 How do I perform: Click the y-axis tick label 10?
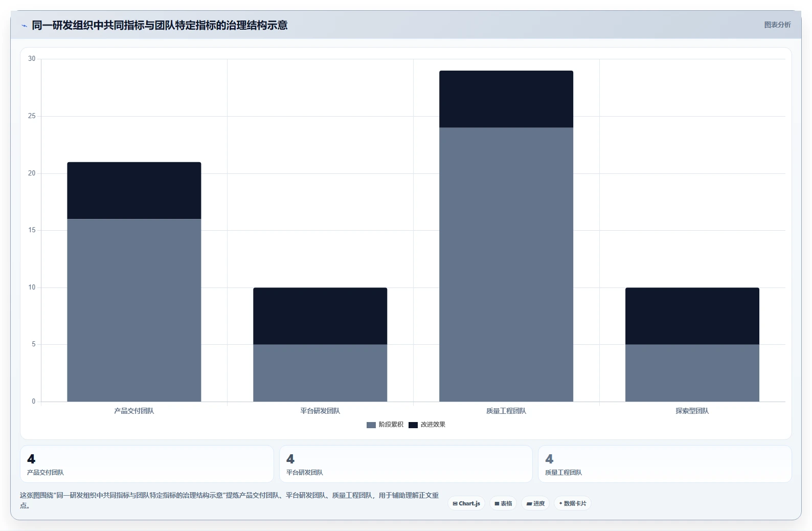click(x=32, y=287)
